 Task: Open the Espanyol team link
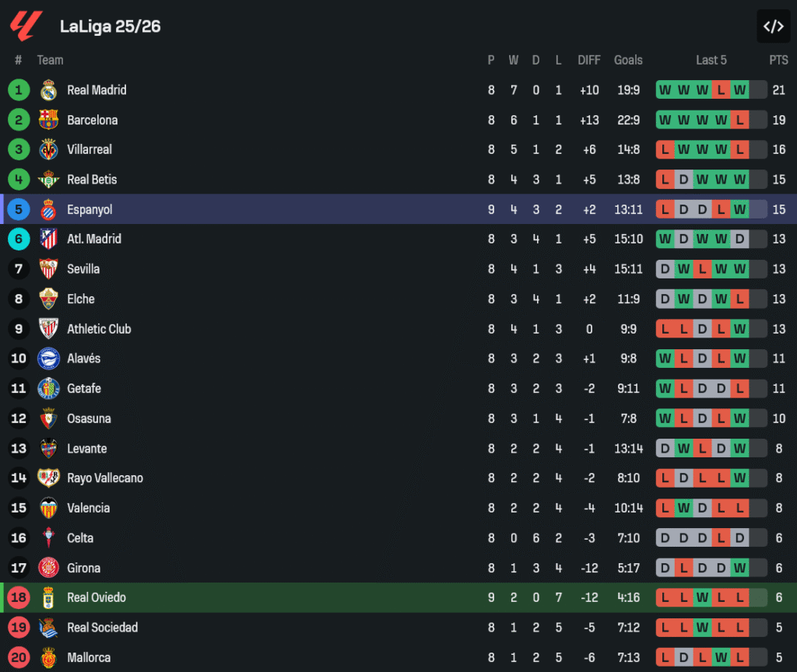[90, 209]
